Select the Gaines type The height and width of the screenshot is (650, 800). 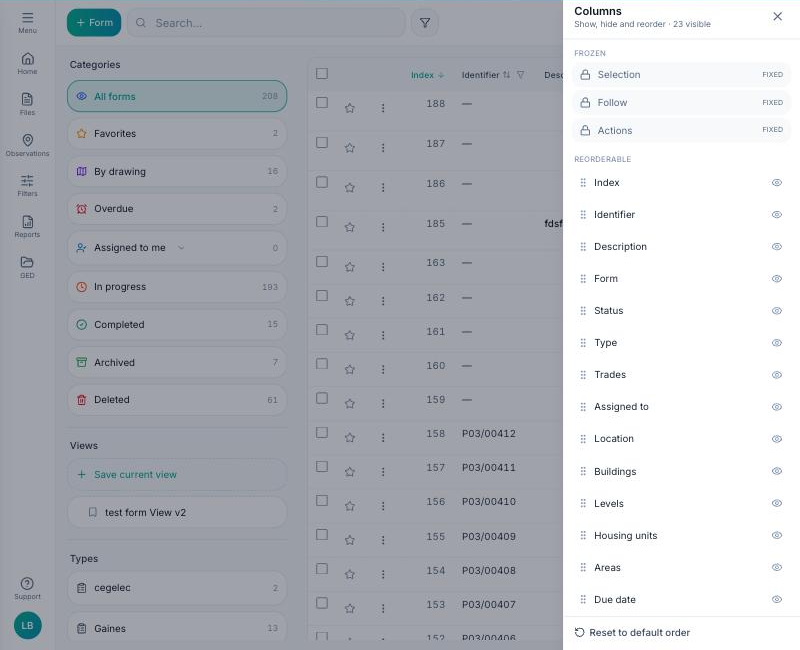pos(177,628)
